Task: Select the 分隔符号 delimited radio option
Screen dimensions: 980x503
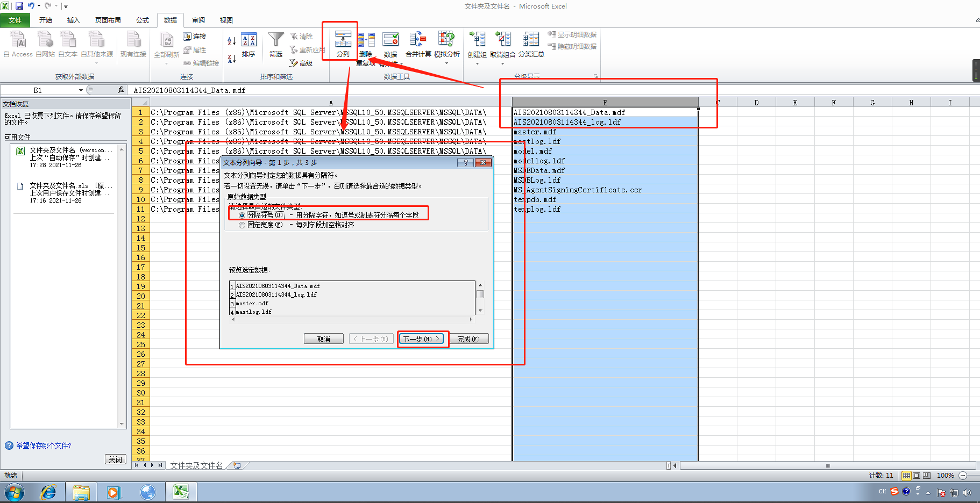Action: pos(242,215)
